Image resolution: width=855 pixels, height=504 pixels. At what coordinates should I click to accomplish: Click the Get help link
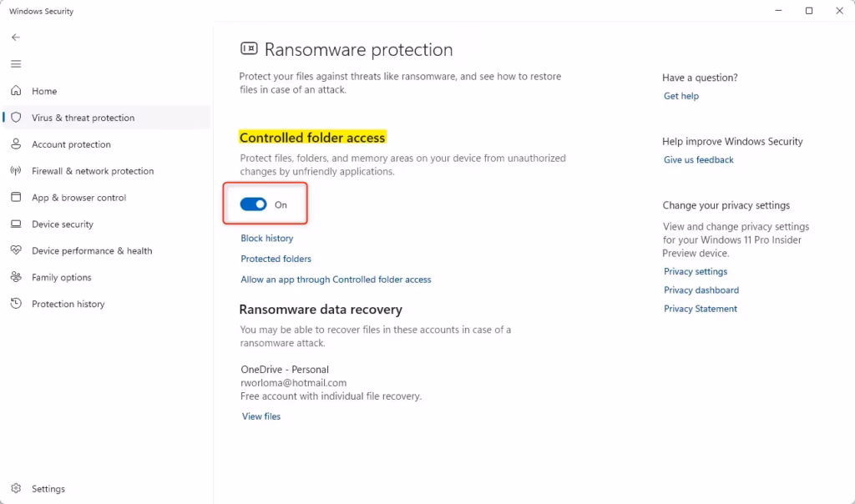[x=680, y=96]
